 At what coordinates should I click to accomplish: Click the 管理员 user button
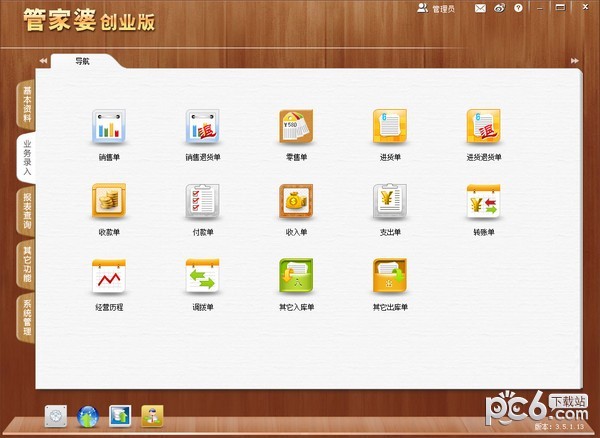coord(436,8)
